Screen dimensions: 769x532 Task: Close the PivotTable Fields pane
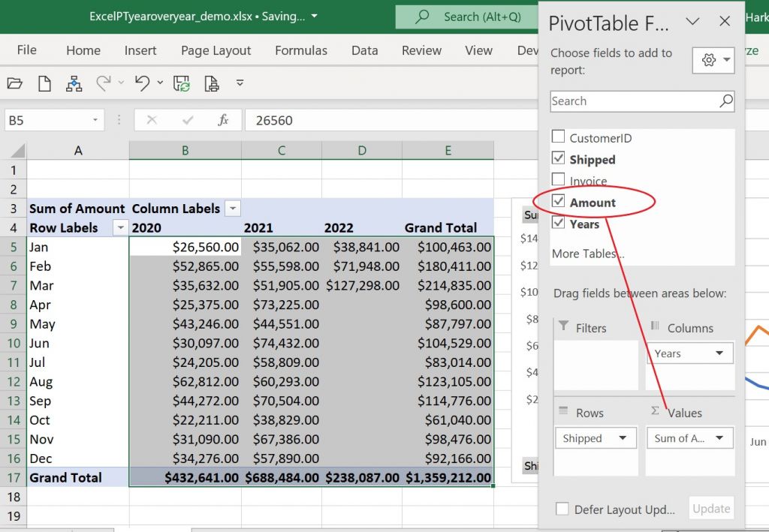[725, 22]
